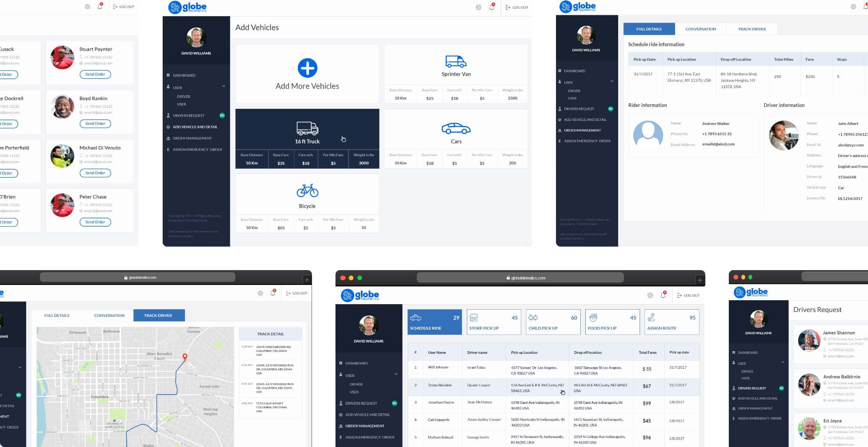Select ADD VEHICLE AND DETAIL in Add Vehicles sidebar

coord(195,127)
